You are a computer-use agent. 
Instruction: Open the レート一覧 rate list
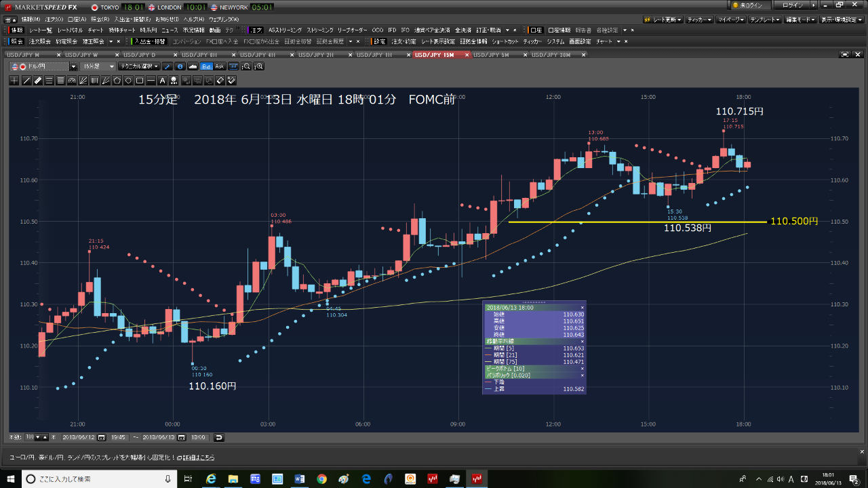click(41, 30)
